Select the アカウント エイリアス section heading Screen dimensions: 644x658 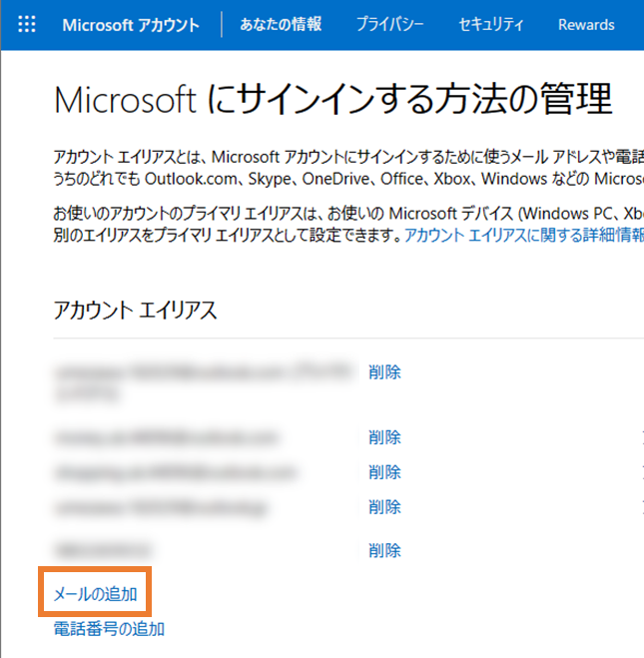pos(135,311)
